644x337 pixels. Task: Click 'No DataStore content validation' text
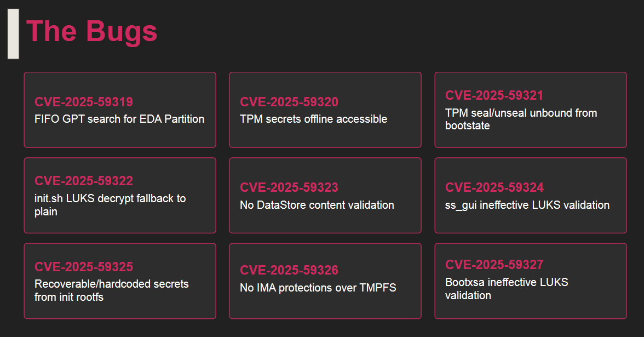(x=317, y=205)
